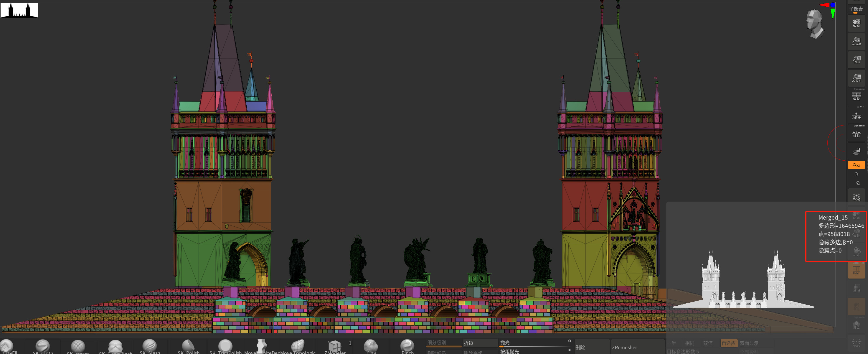
Task: Switch to Y-axis rotation mode
Action: point(856,174)
